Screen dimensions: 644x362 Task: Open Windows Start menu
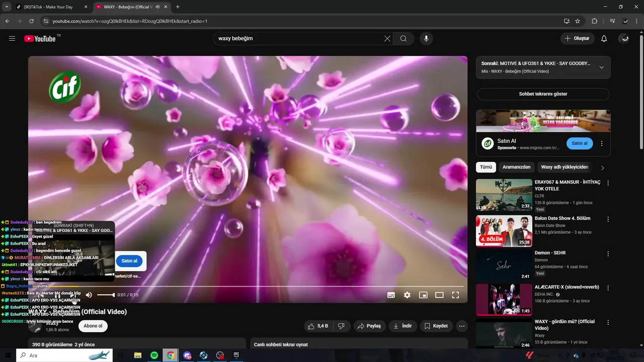[9, 355]
